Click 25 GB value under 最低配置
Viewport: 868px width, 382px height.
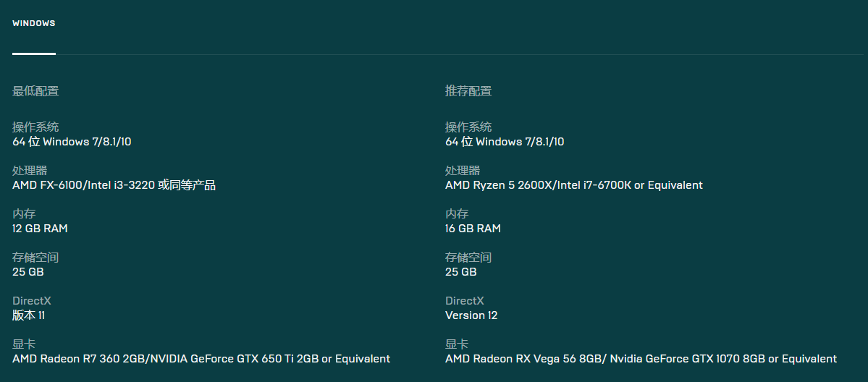click(28, 272)
